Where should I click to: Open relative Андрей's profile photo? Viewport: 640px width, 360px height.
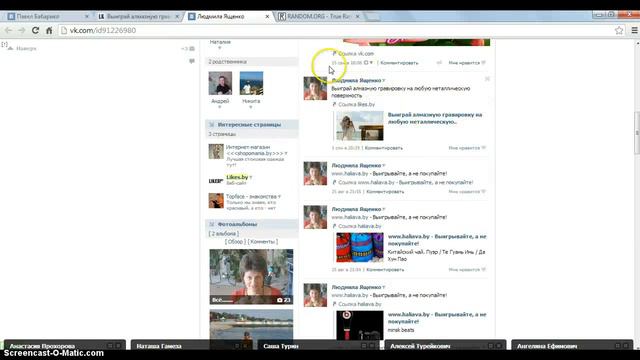[x=220, y=83]
